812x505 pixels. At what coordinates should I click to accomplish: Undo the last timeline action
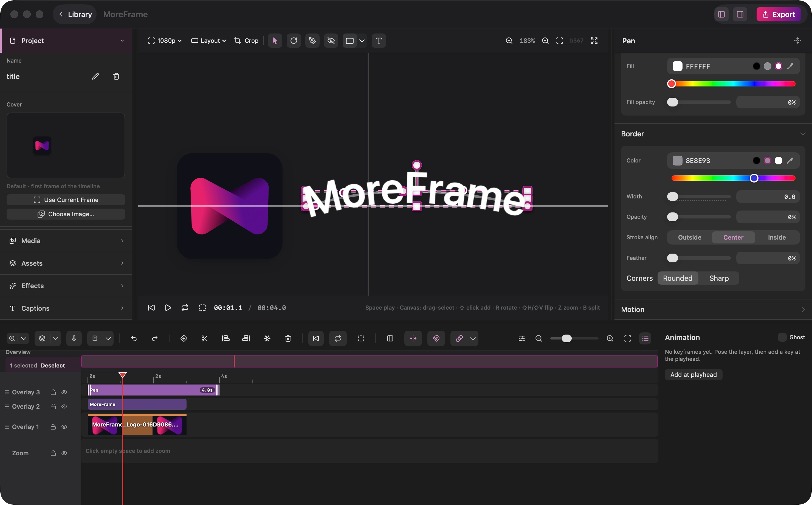134,338
